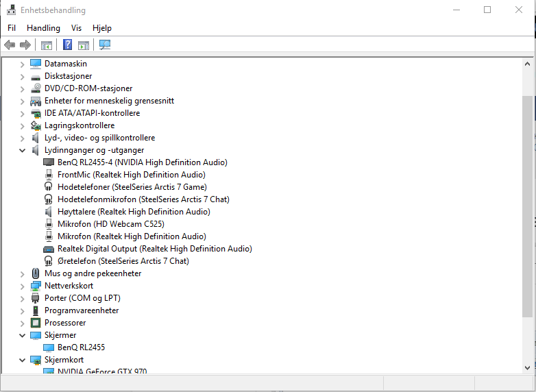Viewport: 536px width, 392px height.
Task: Expand the Datamaskin node
Action: [22, 64]
